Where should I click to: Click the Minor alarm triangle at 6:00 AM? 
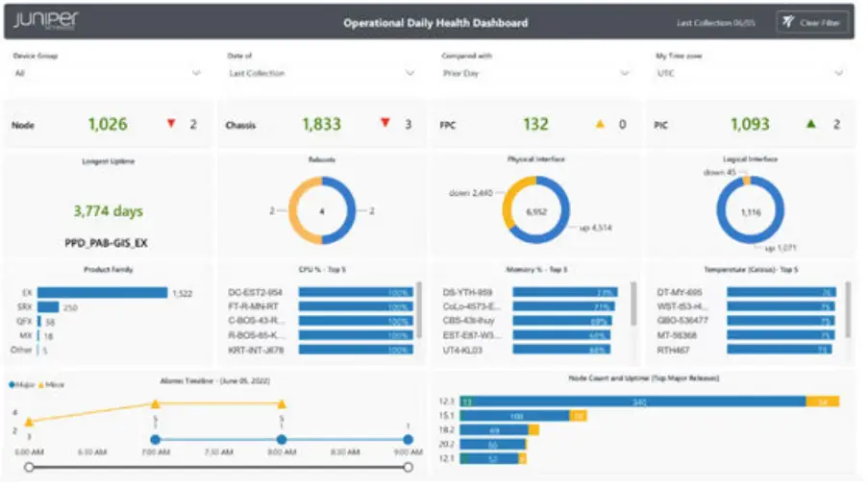(x=30, y=422)
